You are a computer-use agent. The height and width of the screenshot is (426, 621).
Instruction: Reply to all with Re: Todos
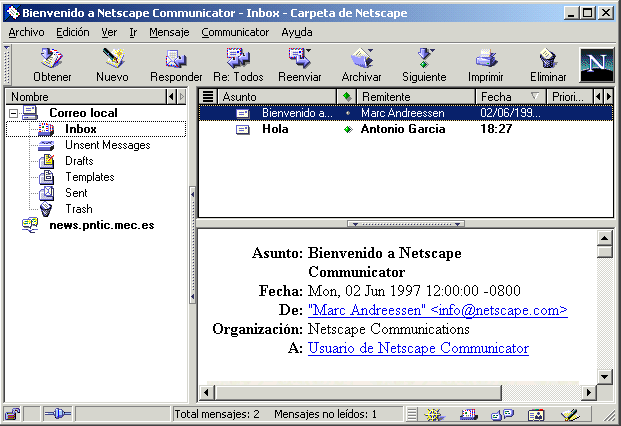tap(238, 64)
